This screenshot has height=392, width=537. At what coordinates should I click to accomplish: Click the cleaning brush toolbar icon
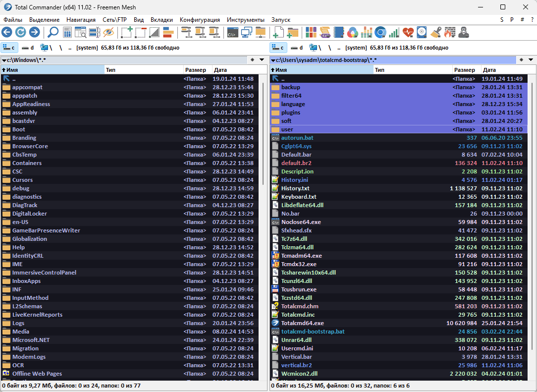click(x=435, y=33)
